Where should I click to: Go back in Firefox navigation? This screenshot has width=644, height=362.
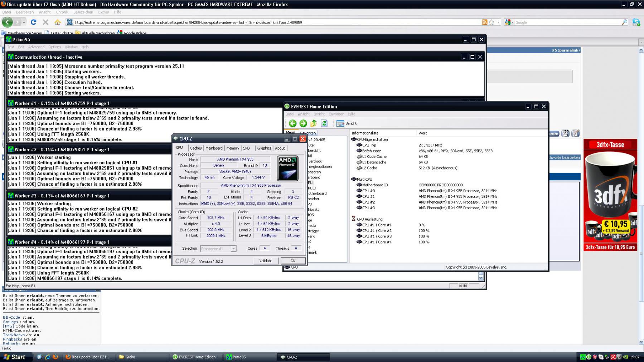[7, 22]
